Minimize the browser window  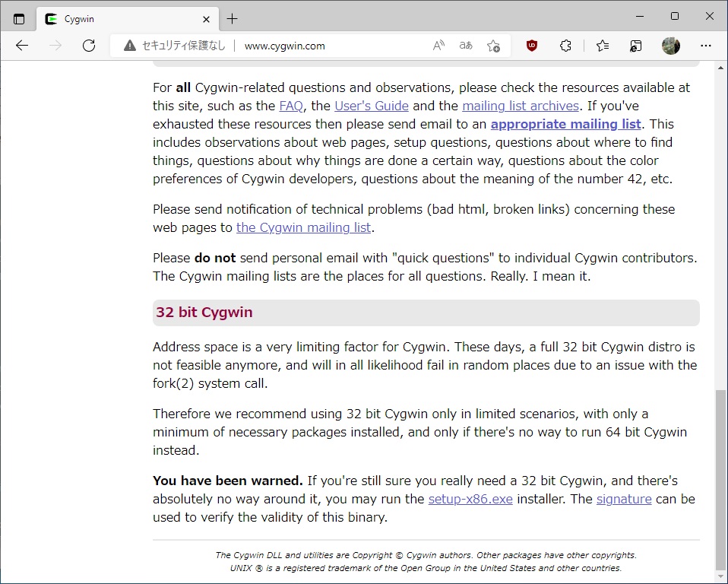(640, 16)
